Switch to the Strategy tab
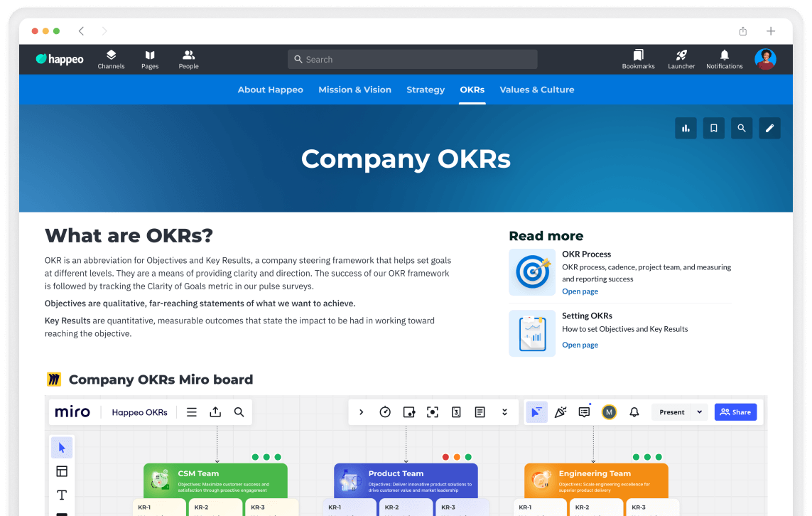This screenshot has width=812, height=516. 426,90
